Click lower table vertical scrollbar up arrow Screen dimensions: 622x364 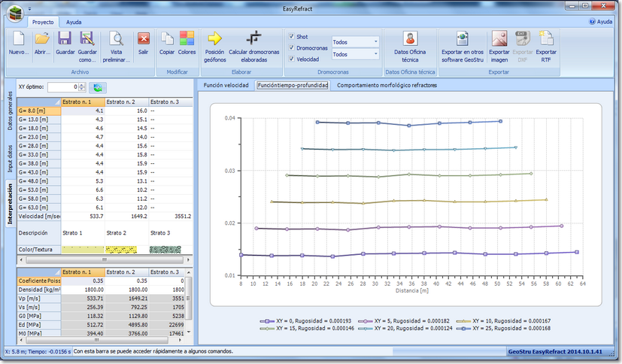[189, 272]
